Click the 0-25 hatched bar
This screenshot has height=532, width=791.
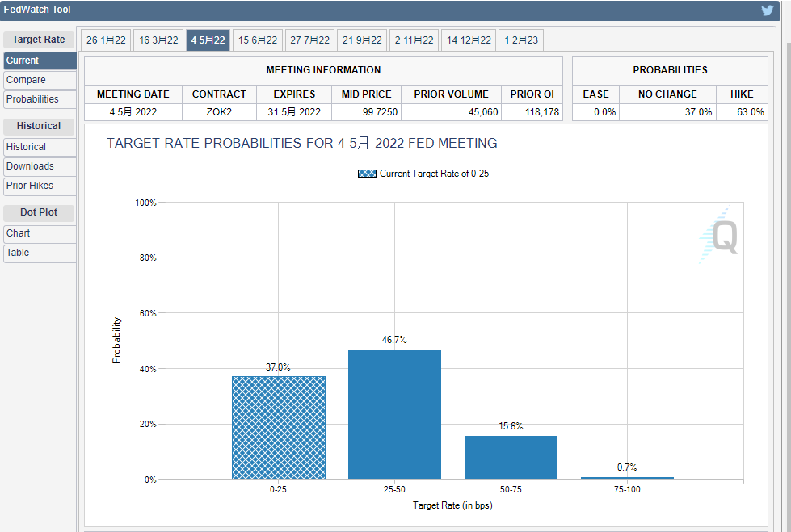[279, 428]
